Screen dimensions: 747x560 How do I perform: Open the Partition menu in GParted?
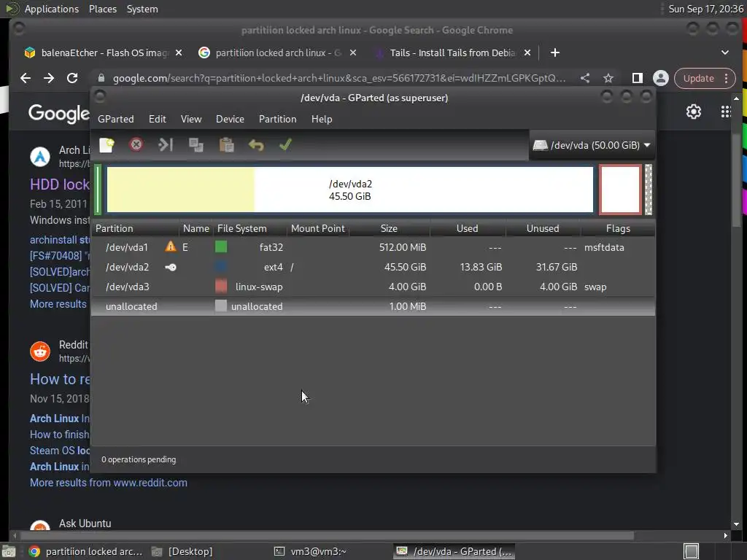(278, 119)
